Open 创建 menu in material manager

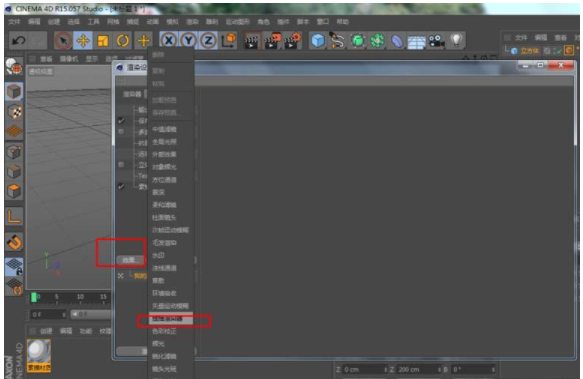point(46,331)
